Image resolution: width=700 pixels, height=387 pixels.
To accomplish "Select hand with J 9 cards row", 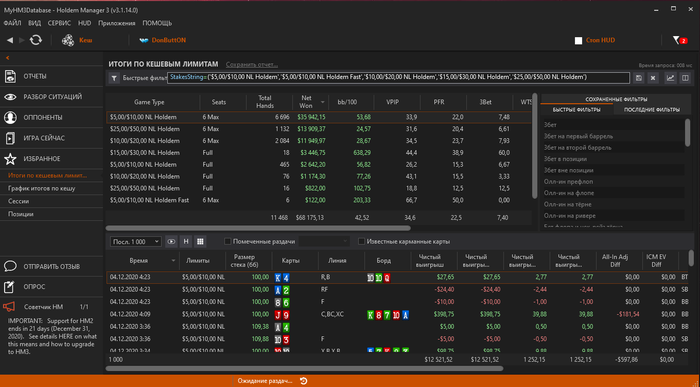I will click(397, 314).
